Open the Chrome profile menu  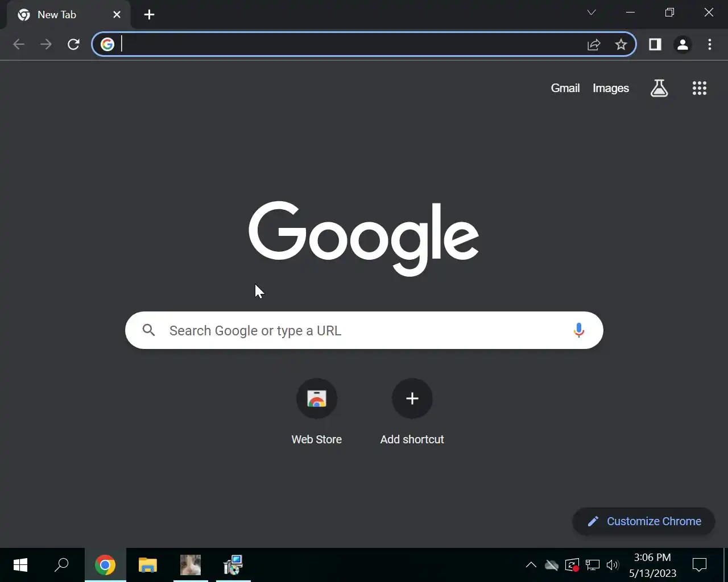(x=682, y=44)
